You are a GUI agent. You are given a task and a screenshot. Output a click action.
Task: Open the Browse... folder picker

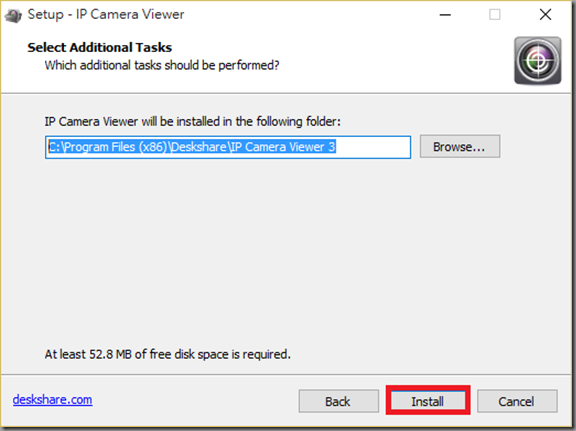[x=460, y=147]
